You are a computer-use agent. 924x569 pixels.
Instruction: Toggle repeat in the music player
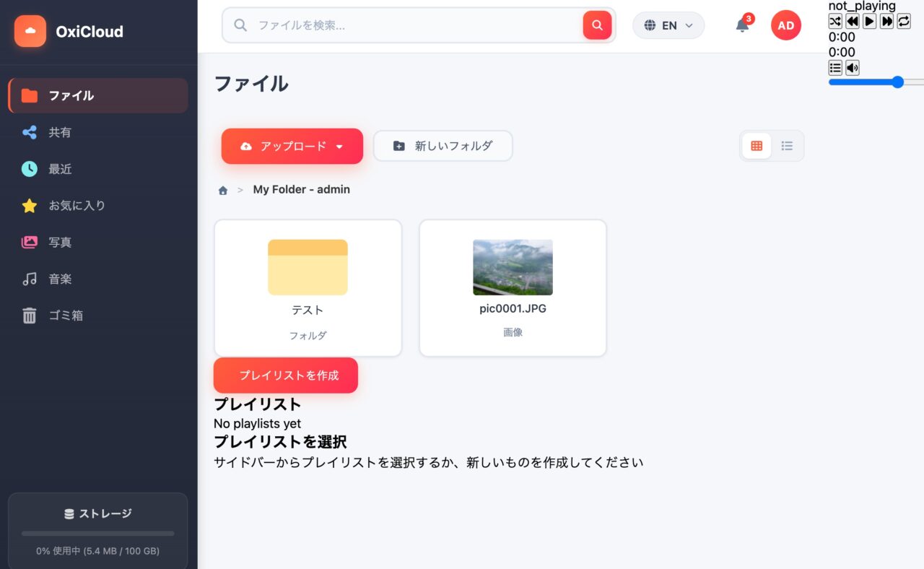point(904,22)
